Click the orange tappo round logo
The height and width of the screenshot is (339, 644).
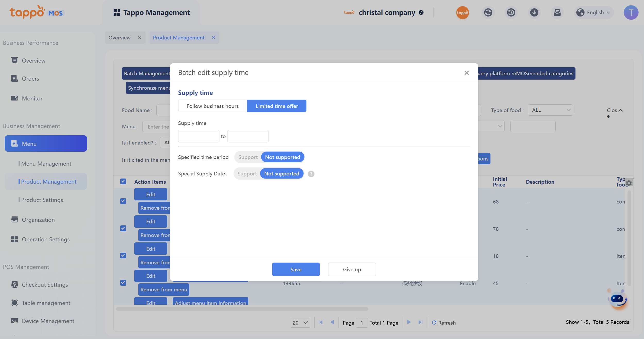click(462, 13)
